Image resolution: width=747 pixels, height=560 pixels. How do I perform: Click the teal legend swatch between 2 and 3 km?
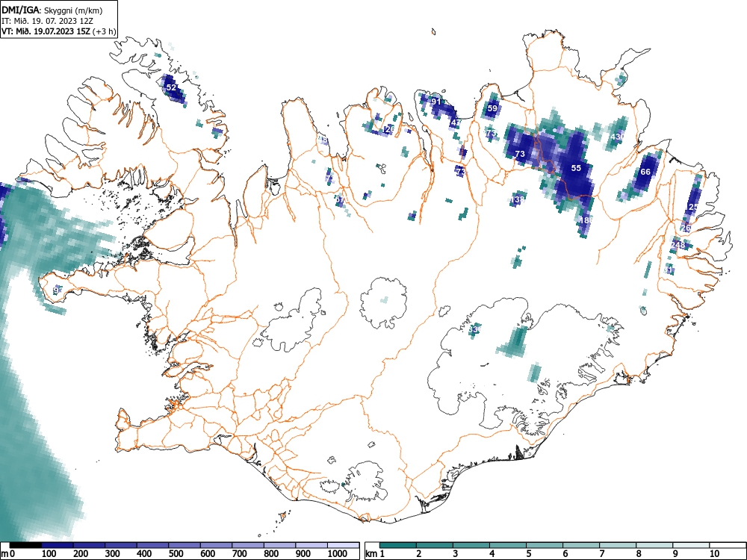435,545
